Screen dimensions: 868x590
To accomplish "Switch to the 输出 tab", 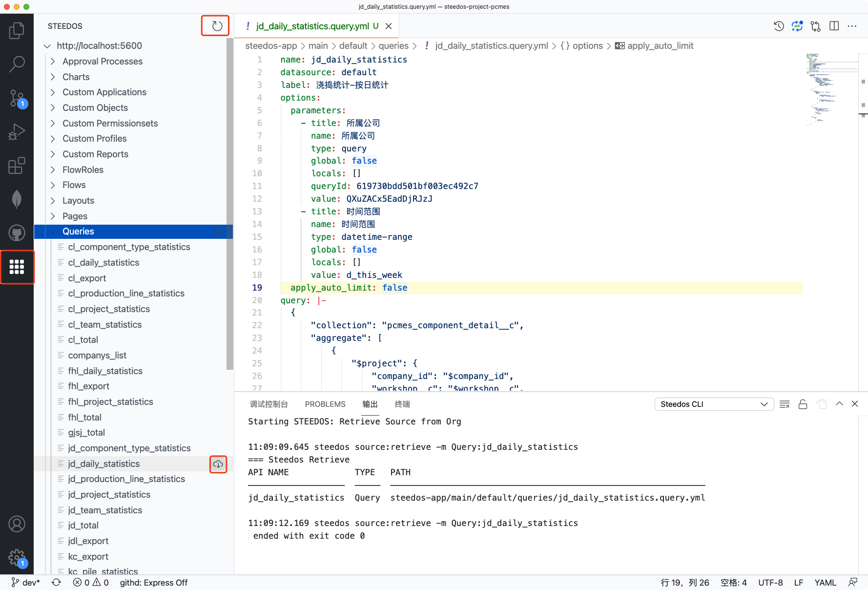I will pyautogui.click(x=370, y=404).
